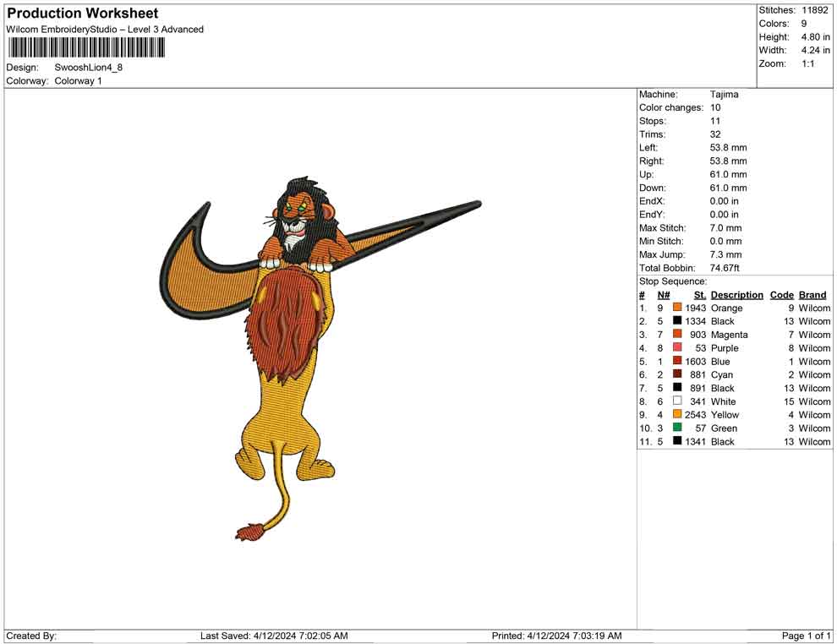837x644 pixels.
Task: Click the 'Page 1 of 1' footer text
Action: click(806, 636)
